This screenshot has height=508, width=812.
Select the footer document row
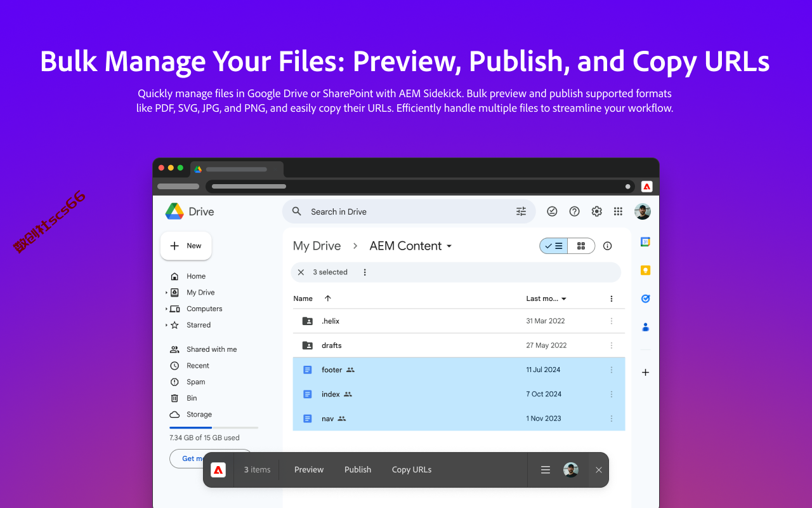459,370
